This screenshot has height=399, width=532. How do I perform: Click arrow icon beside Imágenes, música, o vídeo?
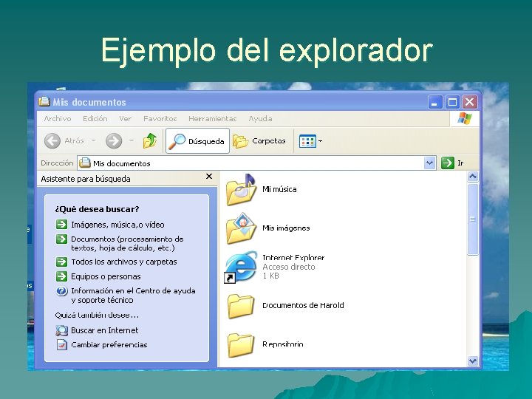click(x=61, y=225)
